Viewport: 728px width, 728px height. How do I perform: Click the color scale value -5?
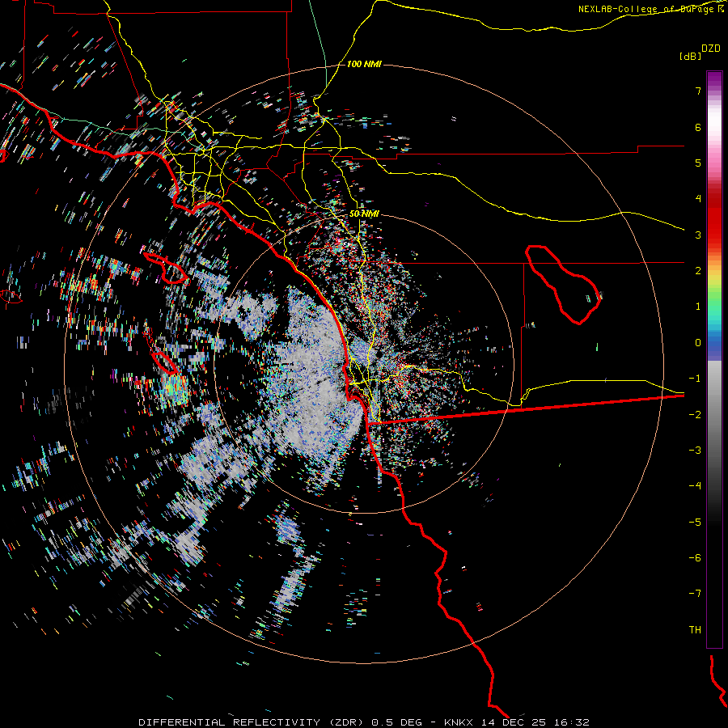pos(695,523)
